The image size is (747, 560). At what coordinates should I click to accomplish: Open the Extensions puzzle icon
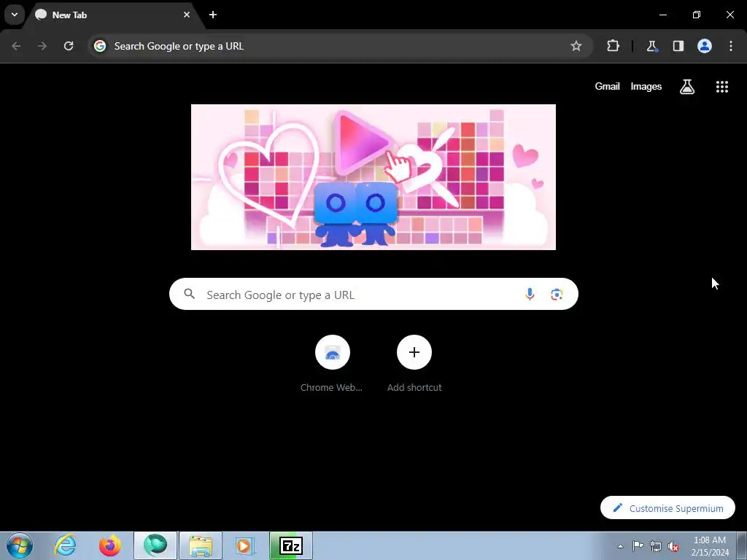(613, 46)
